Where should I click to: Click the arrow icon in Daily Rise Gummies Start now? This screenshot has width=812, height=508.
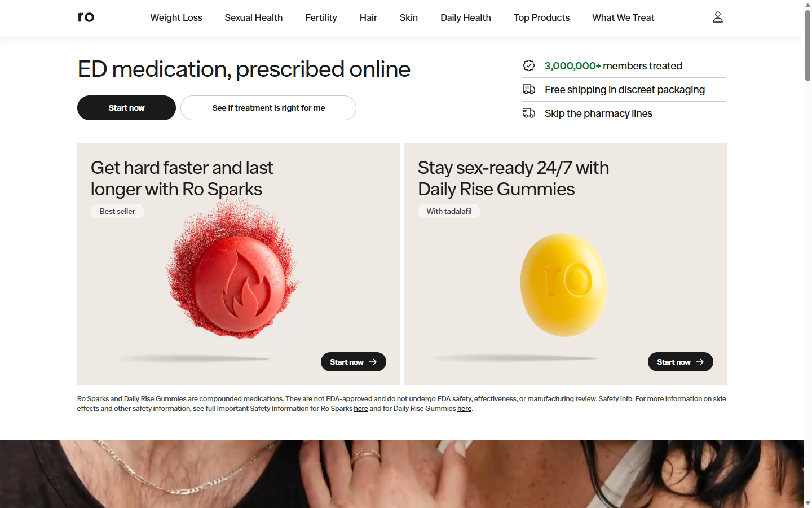click(x=700, y=362)
